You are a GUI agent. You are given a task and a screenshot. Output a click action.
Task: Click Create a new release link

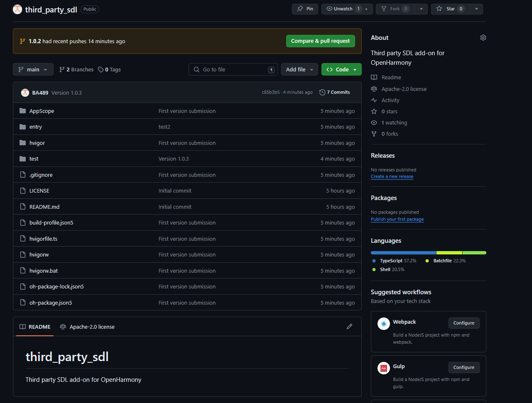[x=392, y=176]
